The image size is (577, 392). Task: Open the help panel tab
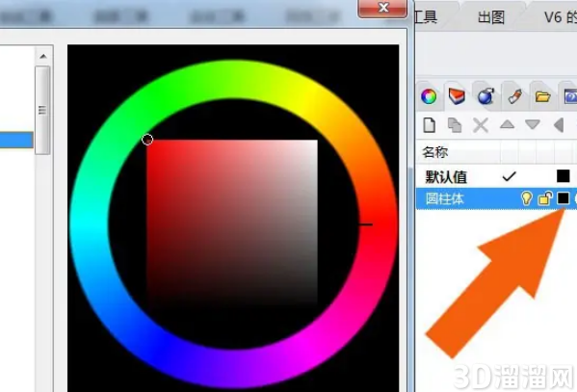(570, 96)
